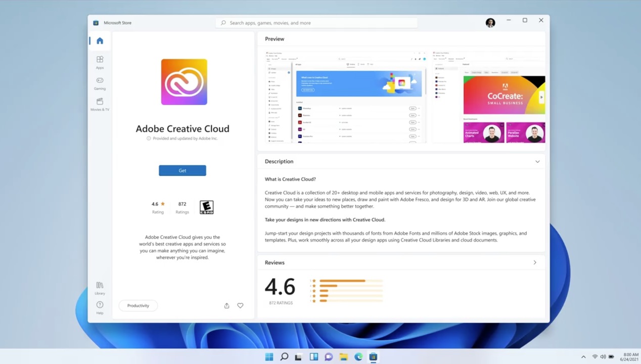Click the Microsoft Store taskbar icon
Image resolution: width=641 pixels, height=364 pixels.
click(x=373, y=357)
